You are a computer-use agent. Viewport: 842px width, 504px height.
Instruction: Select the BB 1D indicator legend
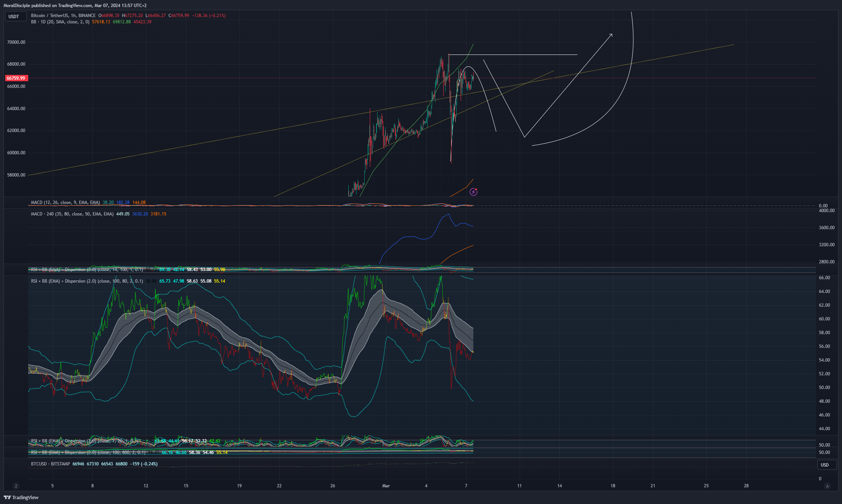tap(60, 22)
